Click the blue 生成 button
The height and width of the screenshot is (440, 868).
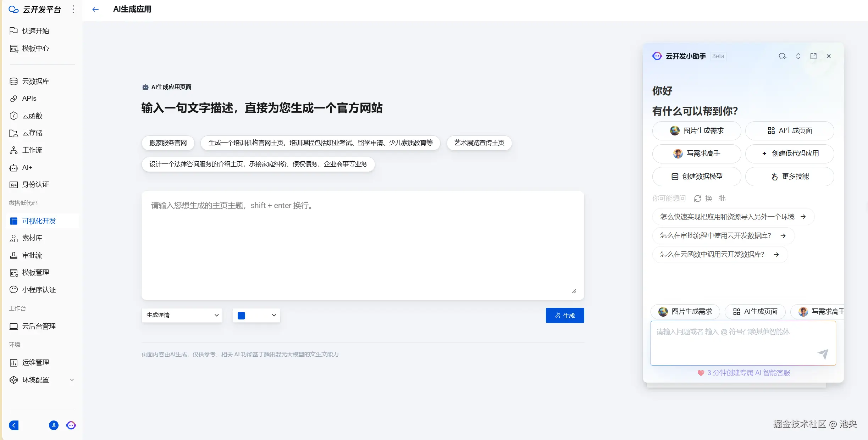565,315
